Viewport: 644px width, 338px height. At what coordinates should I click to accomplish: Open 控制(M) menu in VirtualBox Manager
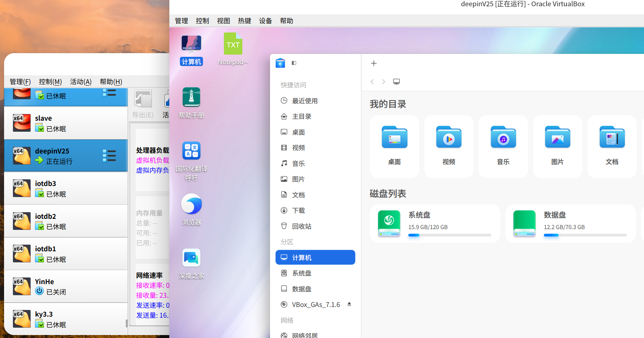tap(51, 82)
